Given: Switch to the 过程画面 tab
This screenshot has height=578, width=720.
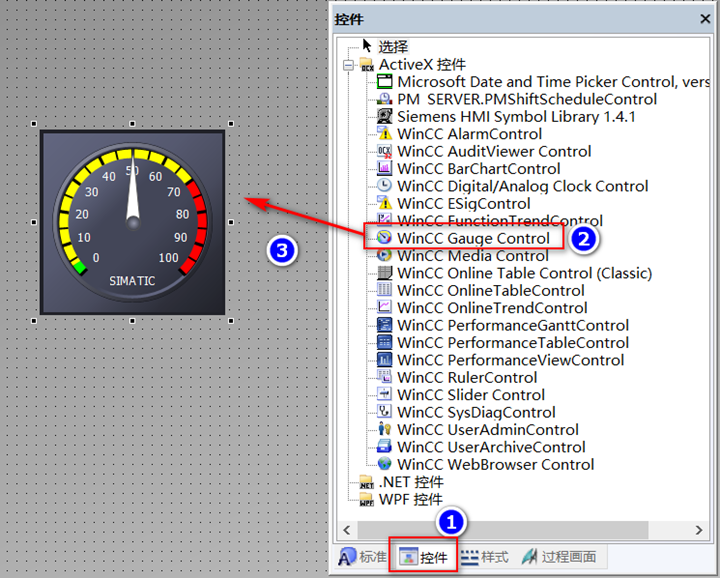Looking at the screenshot, I should tap(559, 557).
